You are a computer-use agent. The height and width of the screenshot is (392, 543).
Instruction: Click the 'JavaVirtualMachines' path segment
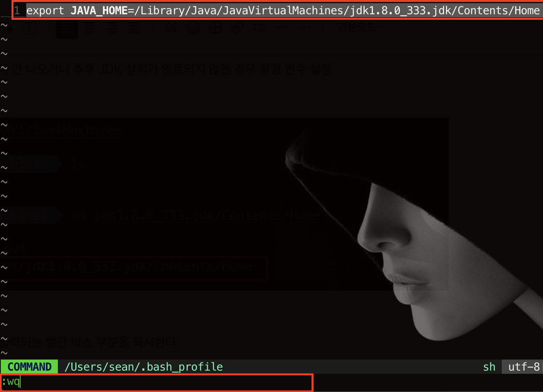coord(283,10)
